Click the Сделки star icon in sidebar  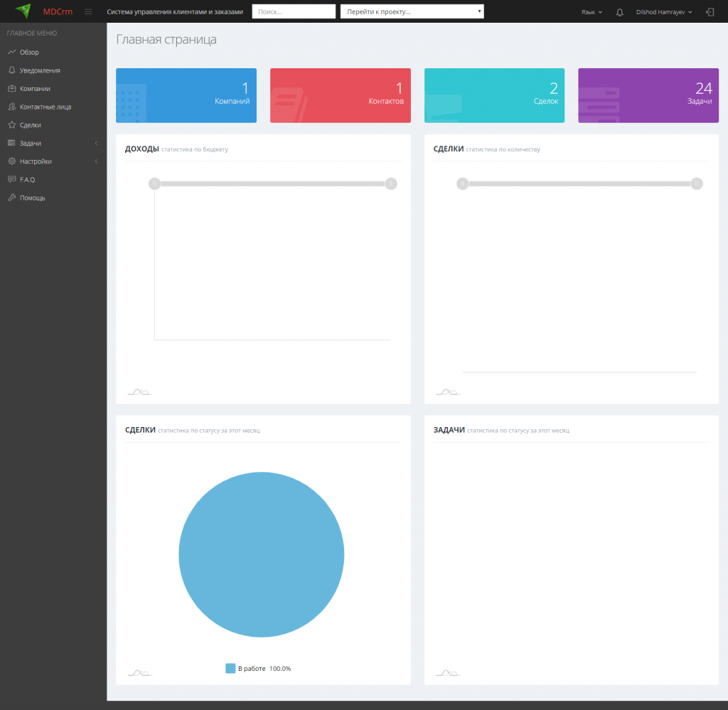(x=12, y=125)
